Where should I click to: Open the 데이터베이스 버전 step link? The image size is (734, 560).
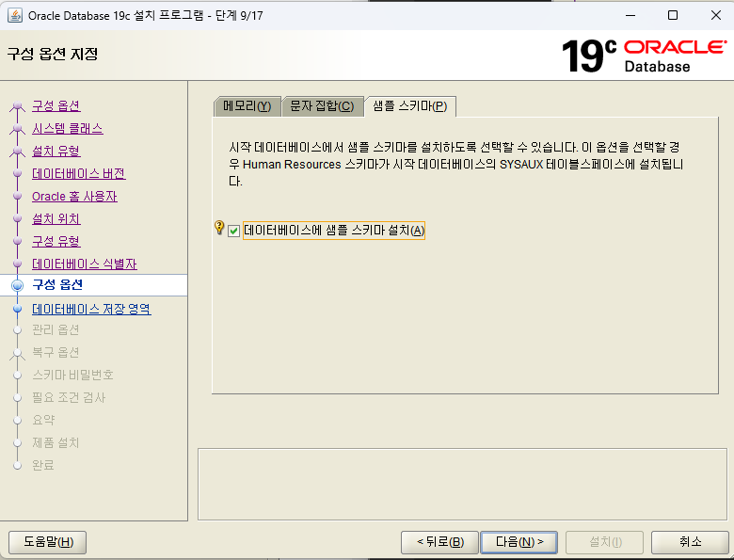(x=79, y=174)
